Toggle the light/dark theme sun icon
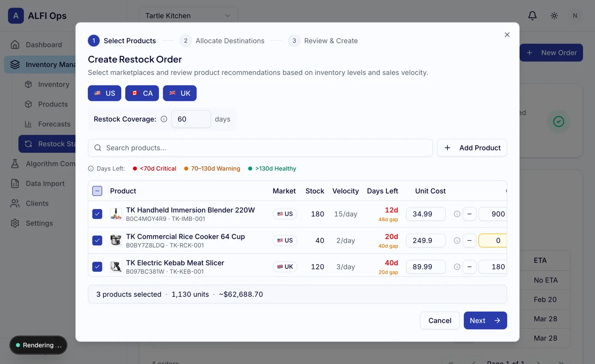 point(554,15)
